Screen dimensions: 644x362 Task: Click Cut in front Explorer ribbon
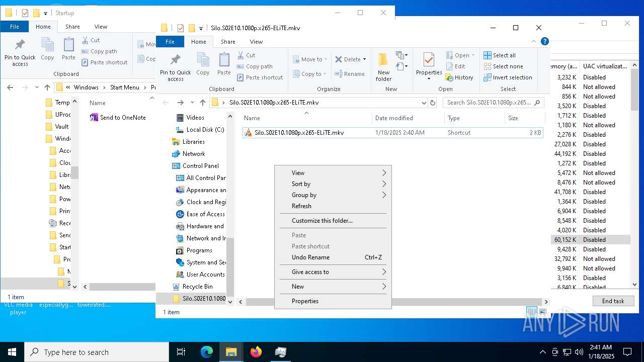(x=246, y=55)
